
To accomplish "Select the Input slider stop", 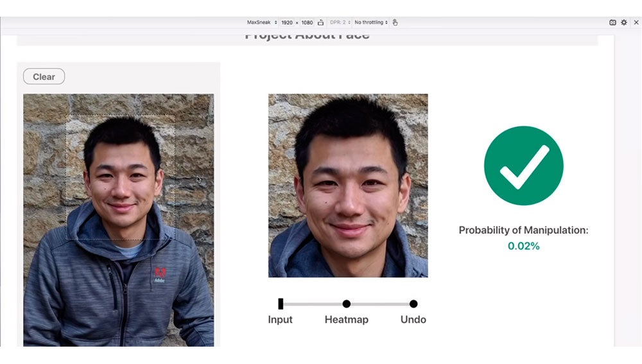I will pos(281,304).
